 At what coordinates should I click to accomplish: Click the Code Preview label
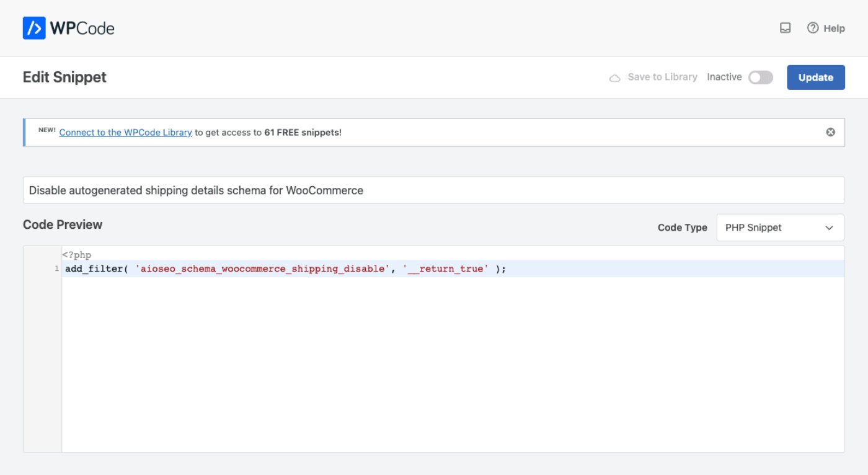pos(63,224)
